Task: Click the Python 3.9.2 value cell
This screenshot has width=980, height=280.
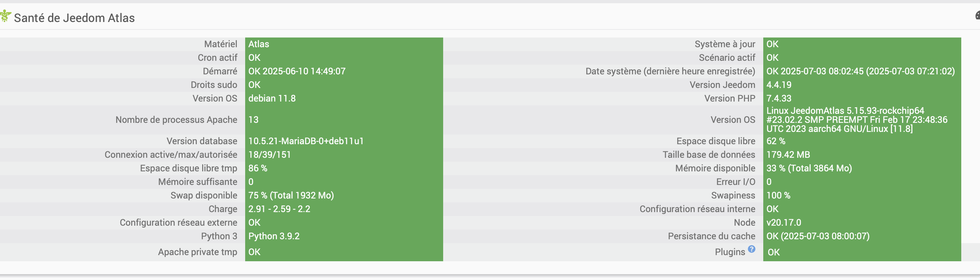Action: tap(344, 236)
